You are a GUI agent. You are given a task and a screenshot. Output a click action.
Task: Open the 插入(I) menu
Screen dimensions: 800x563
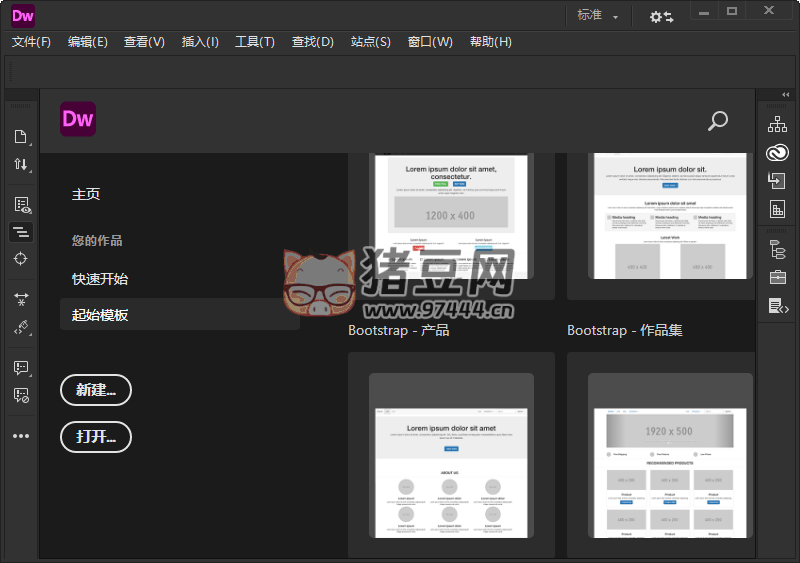coord(200,42)
